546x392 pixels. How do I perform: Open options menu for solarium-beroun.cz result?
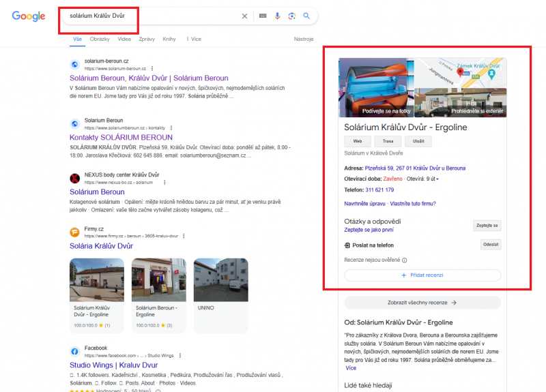coord(152,69)
